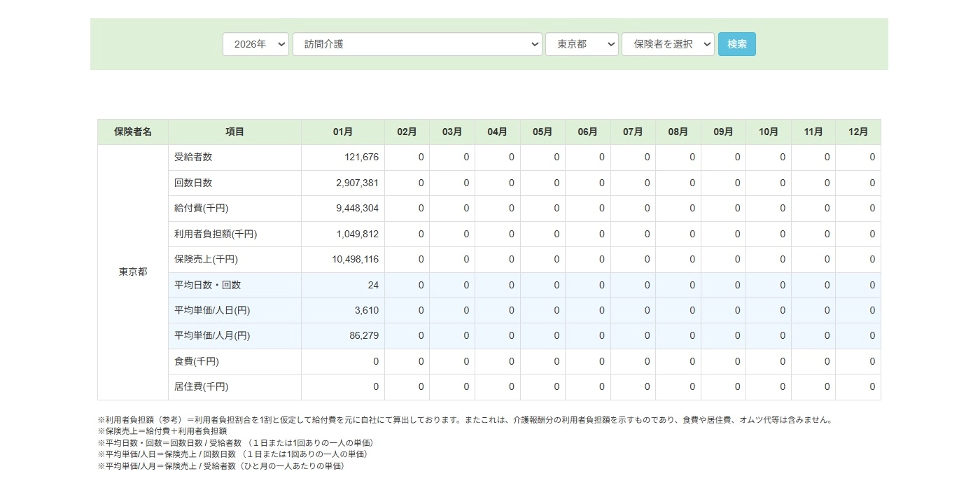Viewport: 980px width, 490px height.
Task: Click the 12月 column header
Action: pyautogui.click(x=857, y=132)
